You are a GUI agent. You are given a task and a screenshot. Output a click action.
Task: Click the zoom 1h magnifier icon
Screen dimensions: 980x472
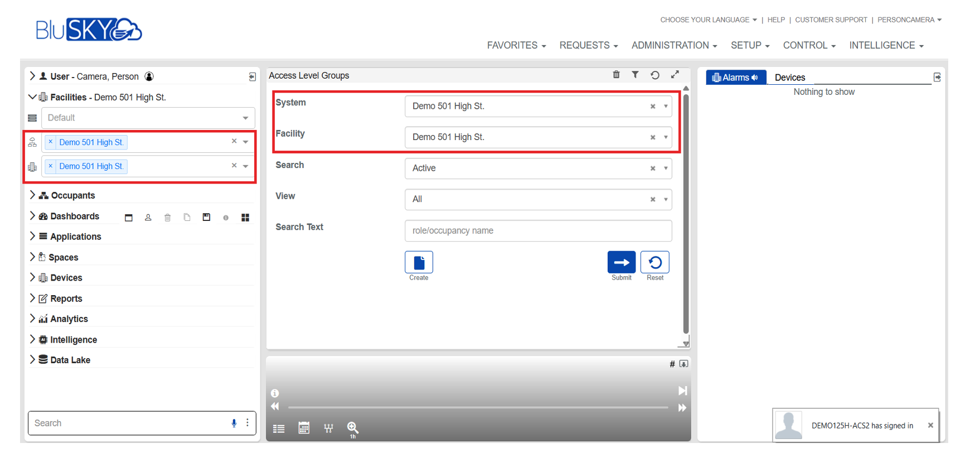(x=352, y=428)
